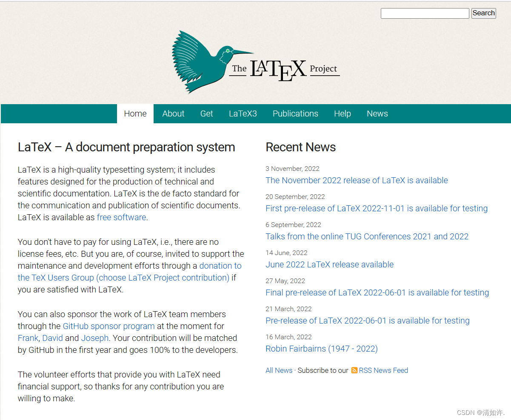Click the Frank sponsor link
511x420 pixels.
28,338
